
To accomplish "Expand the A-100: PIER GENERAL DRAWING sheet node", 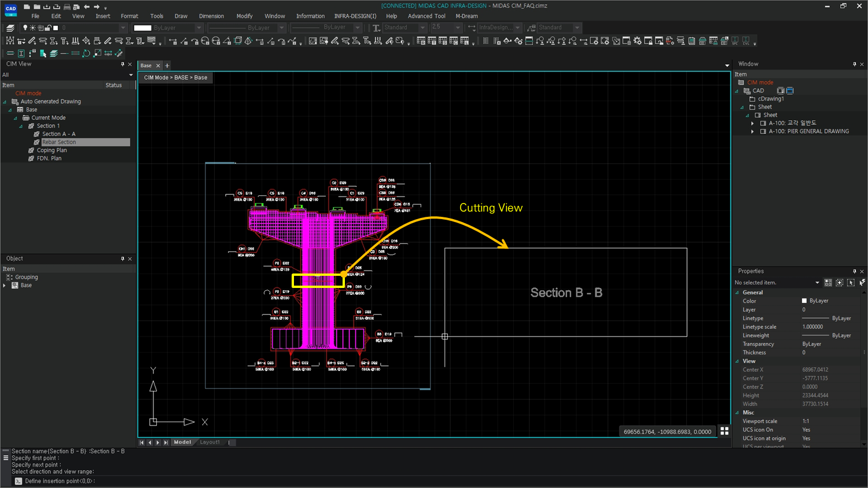I will (752, 131).
